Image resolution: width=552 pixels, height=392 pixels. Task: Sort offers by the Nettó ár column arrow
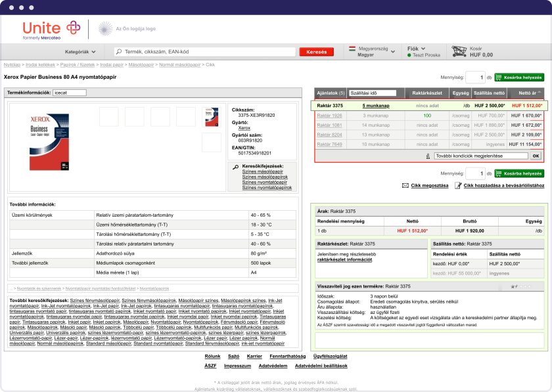click(540, 93)
